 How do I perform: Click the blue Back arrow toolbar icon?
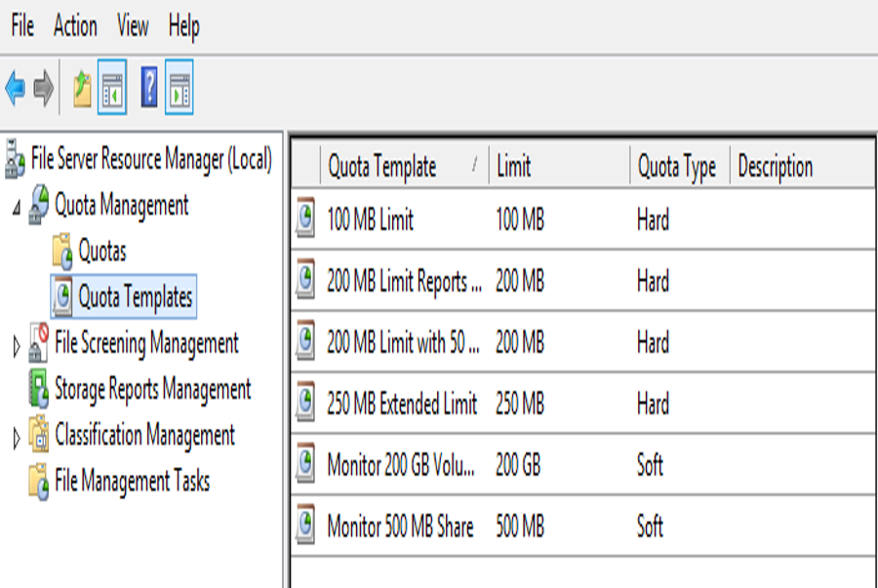15,88
